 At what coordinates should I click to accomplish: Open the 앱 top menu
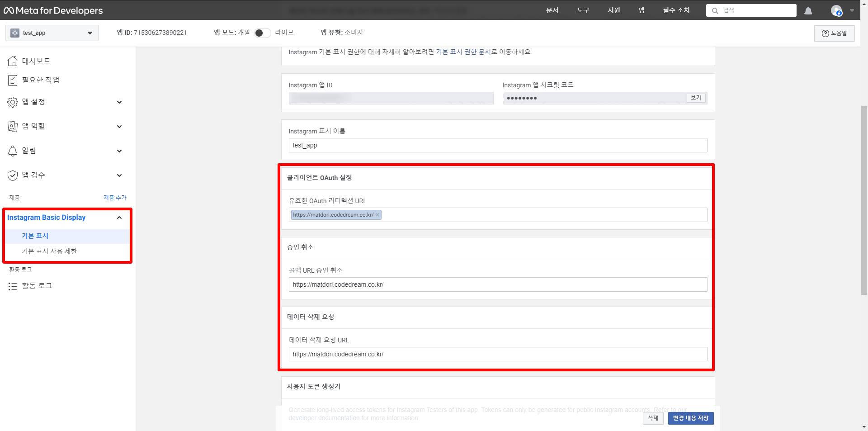point(642,10)
